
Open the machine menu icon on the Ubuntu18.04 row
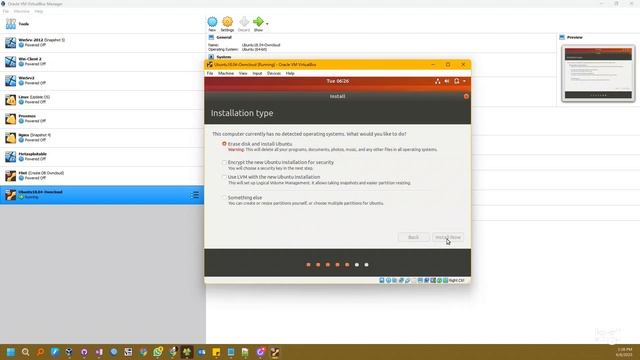(195, 195)
